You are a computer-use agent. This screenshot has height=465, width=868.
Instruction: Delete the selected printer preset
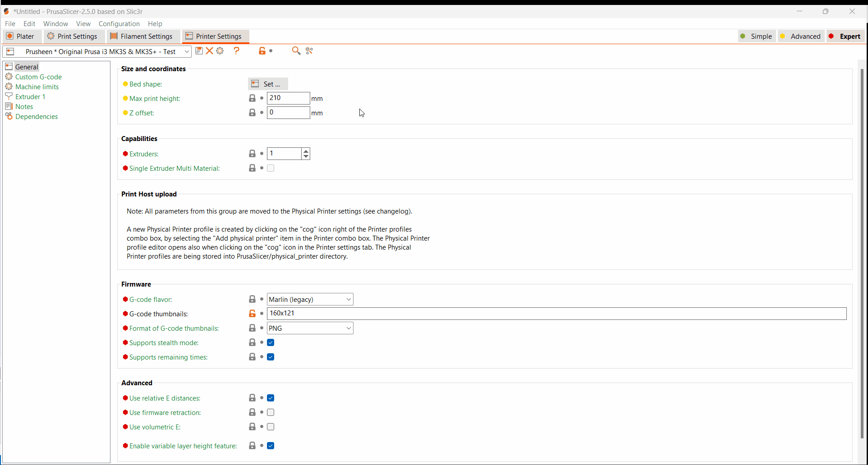point(210,51)
